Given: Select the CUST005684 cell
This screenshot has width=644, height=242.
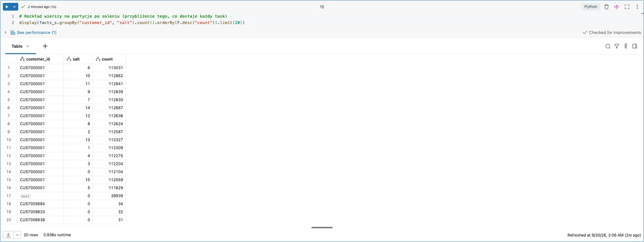Looking at the screenshot, I should click(40, 204).
